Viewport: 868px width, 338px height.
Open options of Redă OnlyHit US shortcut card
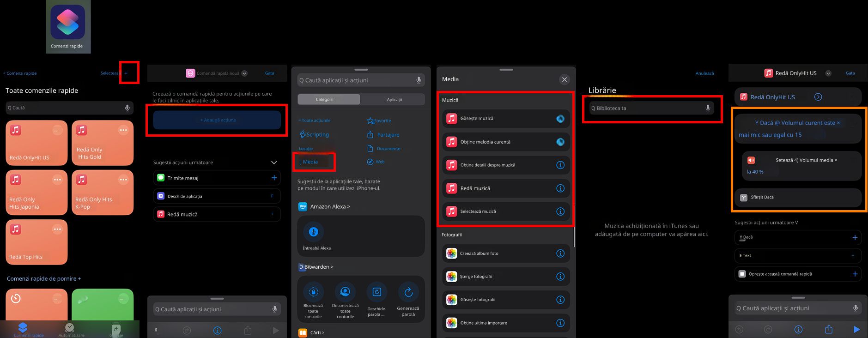pos(57,130)
